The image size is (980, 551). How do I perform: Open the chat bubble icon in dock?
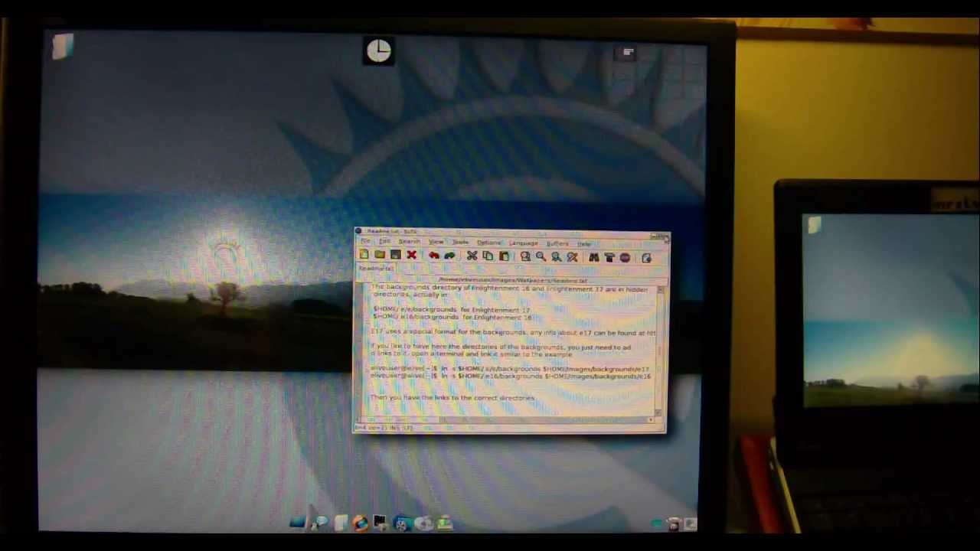[320, 523]
